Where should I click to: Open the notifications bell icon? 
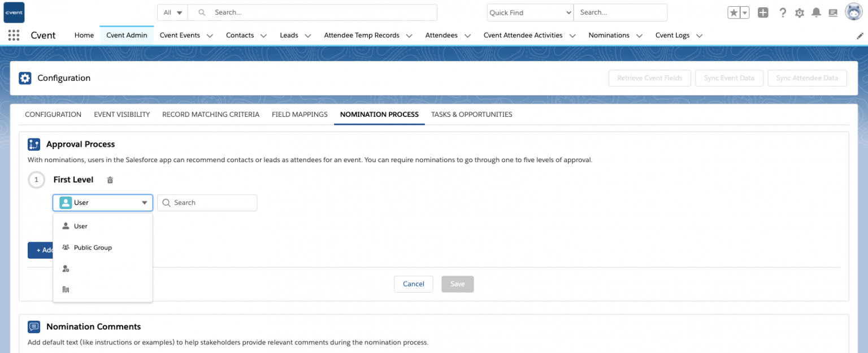click(x=816, y=13)
